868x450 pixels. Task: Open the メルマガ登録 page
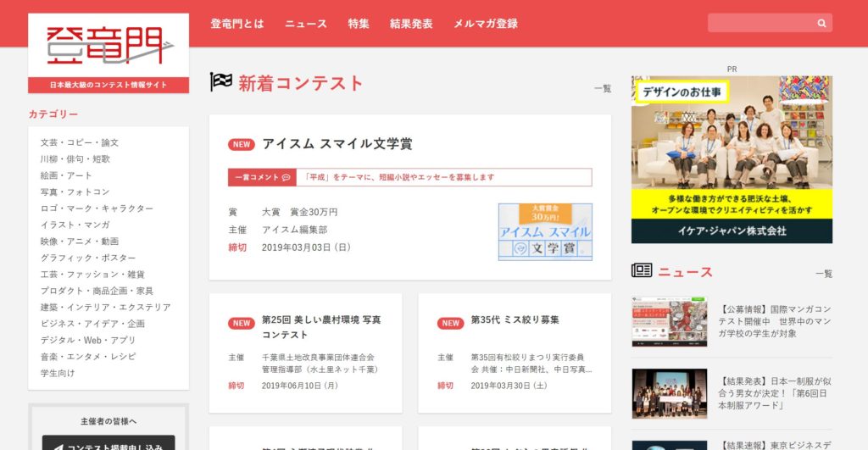pyautogui.click(x=485, y=24)
